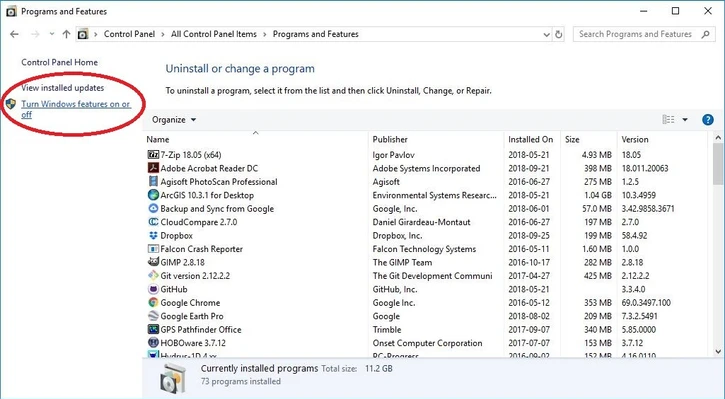Click the CloudCompare 2.7.0 icon
The height and width of the screenshot is (399, 725).
(x=153, y=221)
